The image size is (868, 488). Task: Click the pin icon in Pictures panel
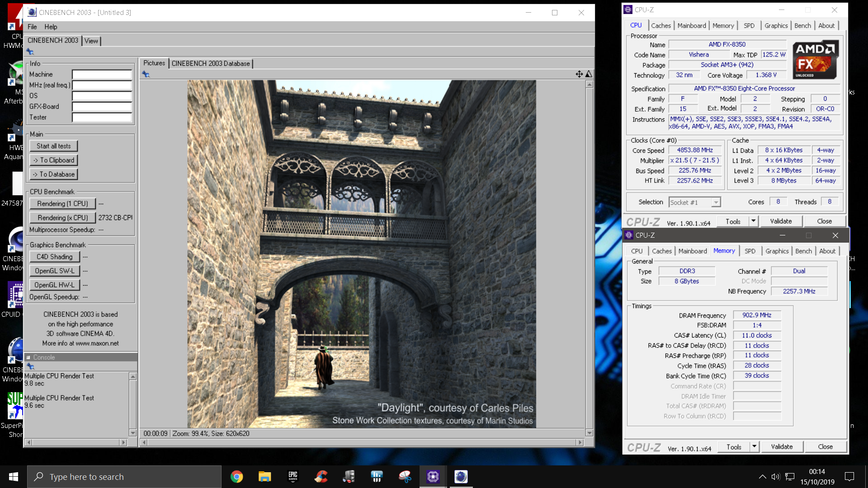point(146,74)
